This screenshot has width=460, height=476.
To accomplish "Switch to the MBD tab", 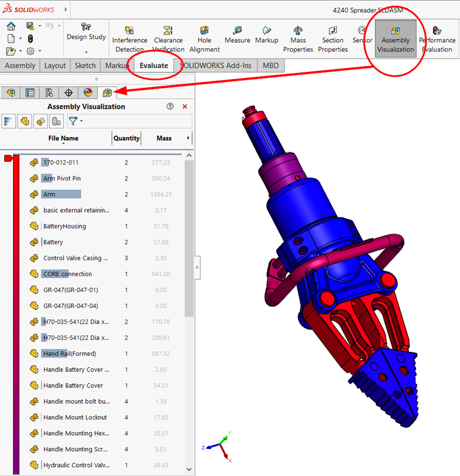I will click(x=270, y=66).
